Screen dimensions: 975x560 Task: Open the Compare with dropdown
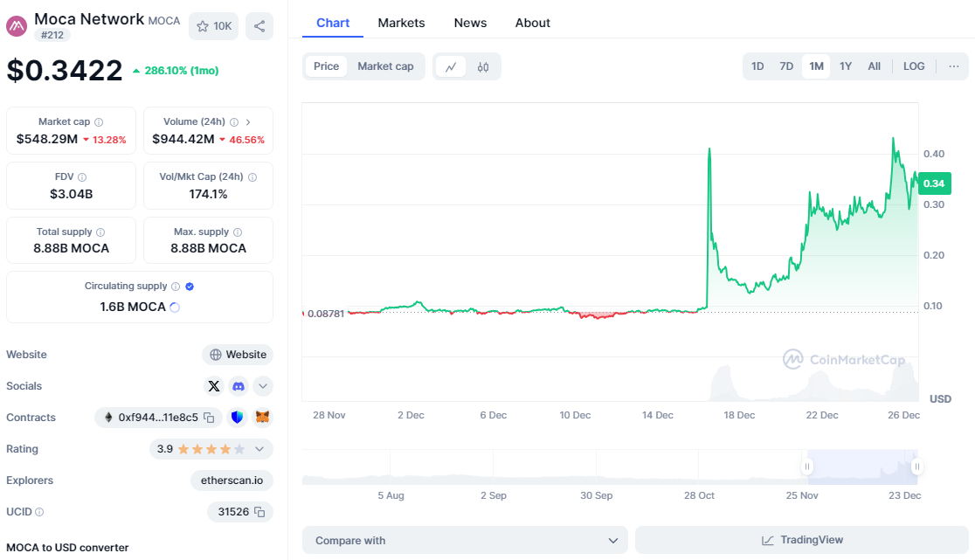pos(465,540)
